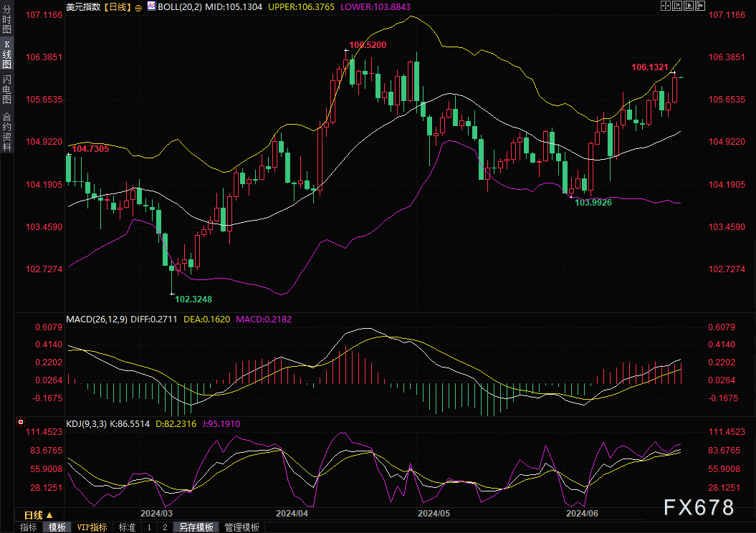Viewport: 756px width, 533px height.
Task: Open the 闪电图 lightning chart tab
Action: 6,90
